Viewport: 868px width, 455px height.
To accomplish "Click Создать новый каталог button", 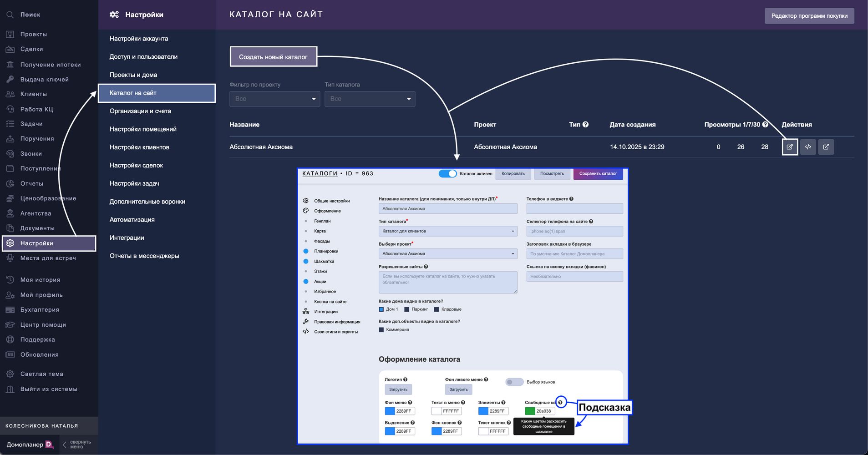I will click(x=273, y=57).
